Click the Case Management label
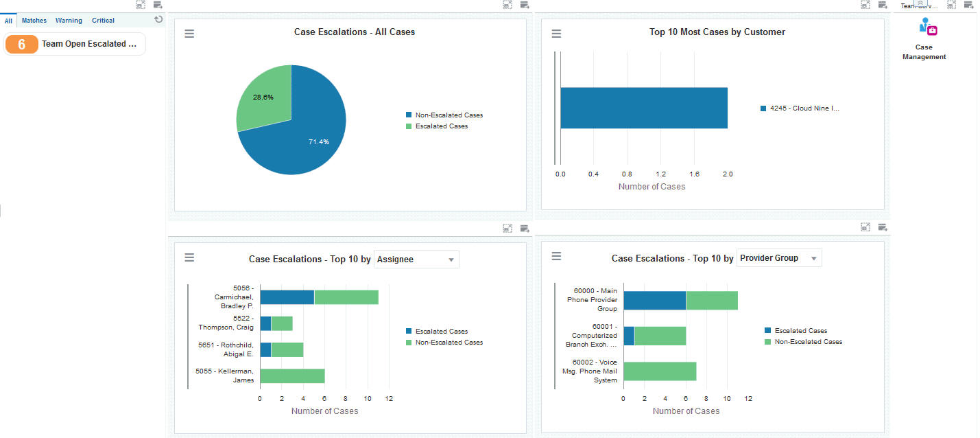The height and width of the screenshot is (438, 980). pyautogui.click(x=924, y=52)
